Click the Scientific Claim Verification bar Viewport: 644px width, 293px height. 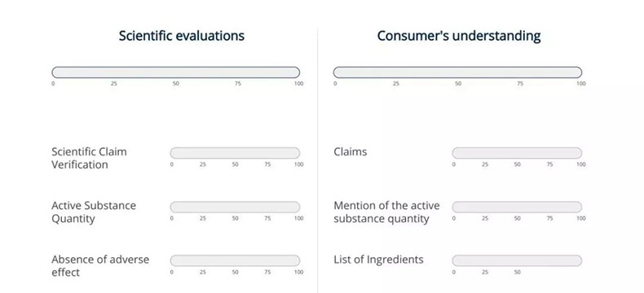[x=235, y=153]
